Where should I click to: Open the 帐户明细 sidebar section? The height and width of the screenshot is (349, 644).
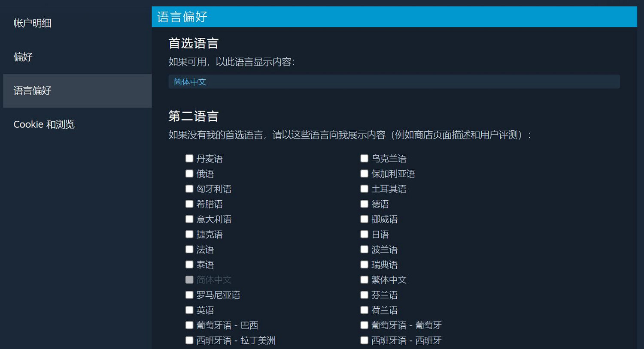[32, 23]
